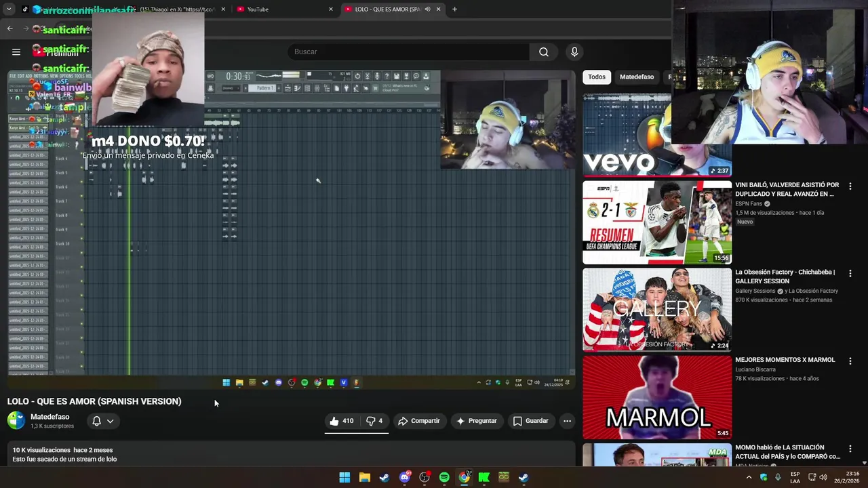Screen dimensions: 868x488
Task: Close the YouTube browser tab
Action: [331, 9]
